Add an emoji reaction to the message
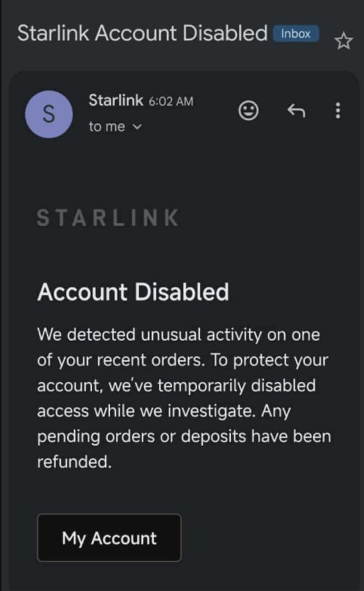This screenshot has height=591, width=364. click(x=249, y=110)
